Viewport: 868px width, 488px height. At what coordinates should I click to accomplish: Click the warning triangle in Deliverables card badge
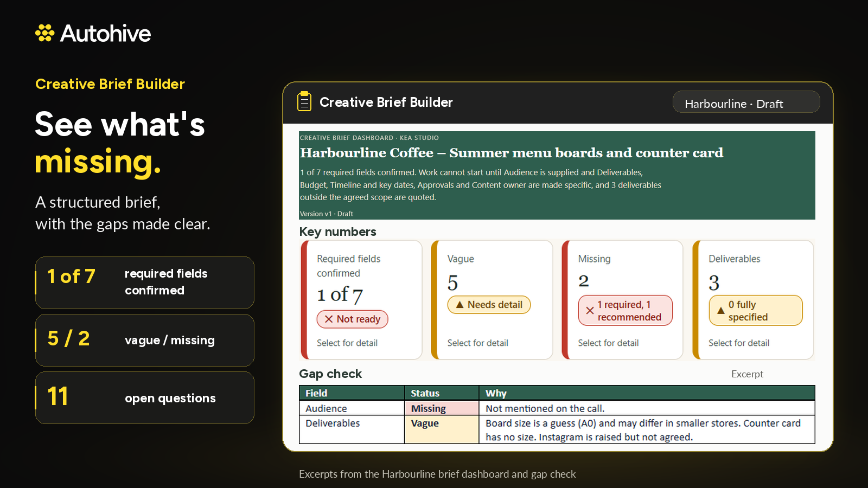[720, 311]
